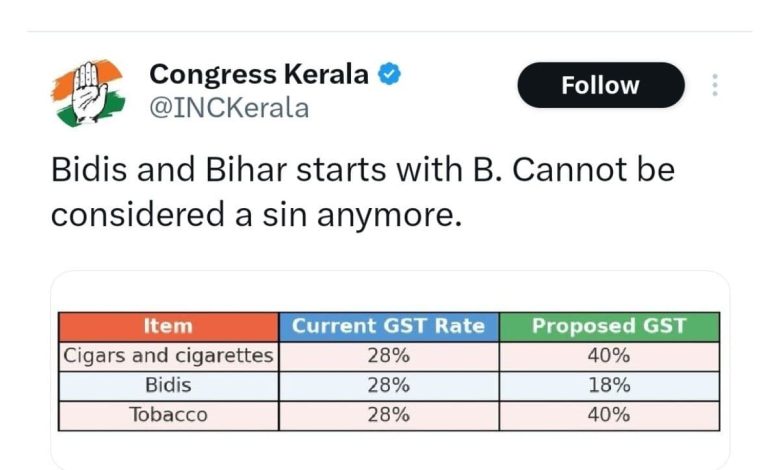Select the green Proposed GST header
Screen dimensions: 780x470
coord(609,326)
